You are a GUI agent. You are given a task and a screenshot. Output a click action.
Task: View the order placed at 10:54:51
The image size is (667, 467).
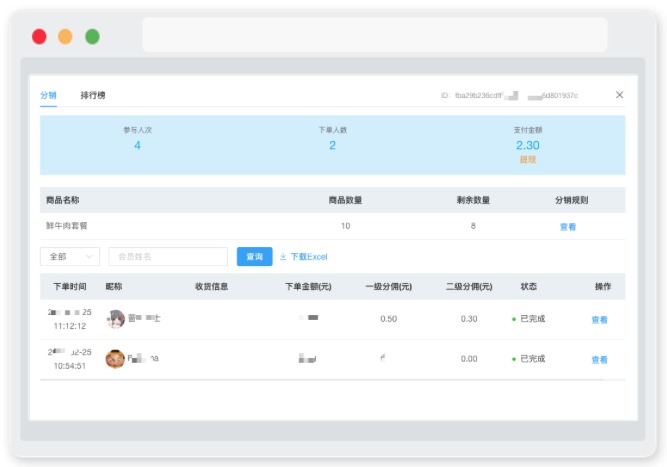[x=599, y=360]
